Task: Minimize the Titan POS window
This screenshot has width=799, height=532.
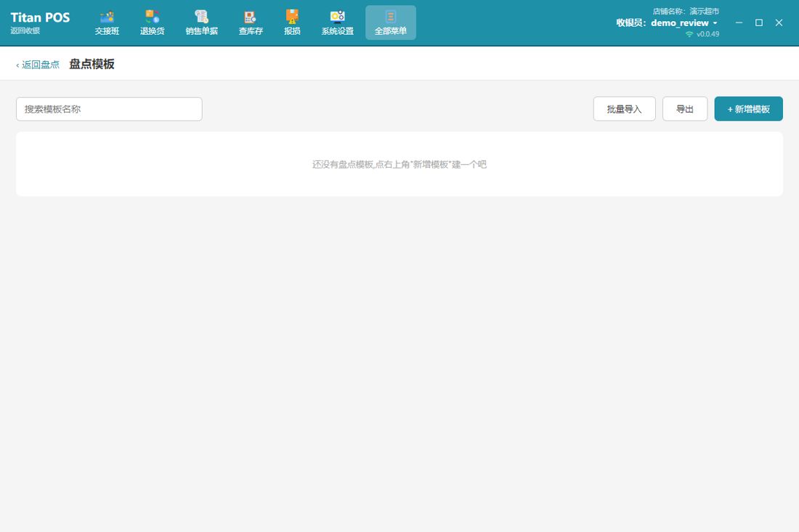Action: (739, 23)
